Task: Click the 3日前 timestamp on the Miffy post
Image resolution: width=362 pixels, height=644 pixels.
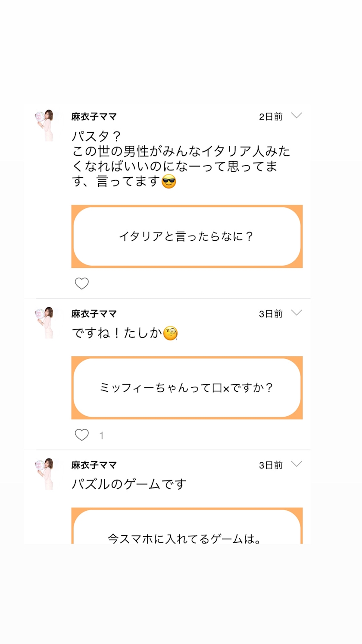Action: pyautogui.click(x=271, y=314)
